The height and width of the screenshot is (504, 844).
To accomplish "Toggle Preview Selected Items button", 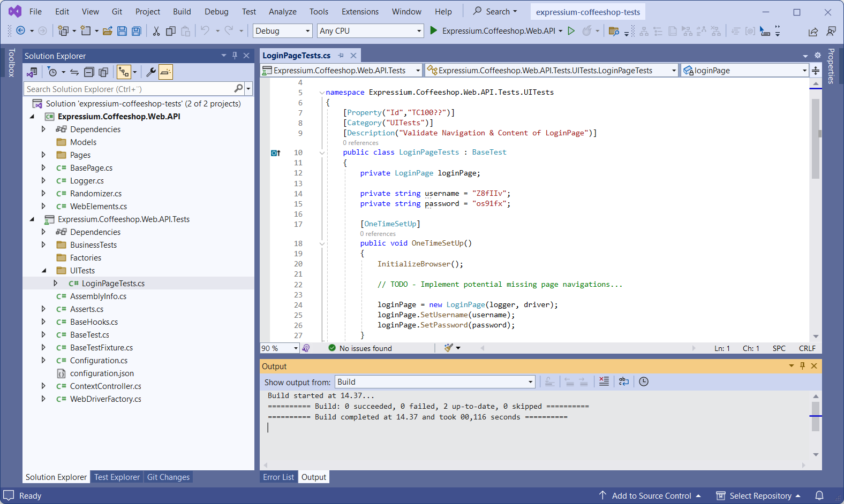I will pos(165,72).
